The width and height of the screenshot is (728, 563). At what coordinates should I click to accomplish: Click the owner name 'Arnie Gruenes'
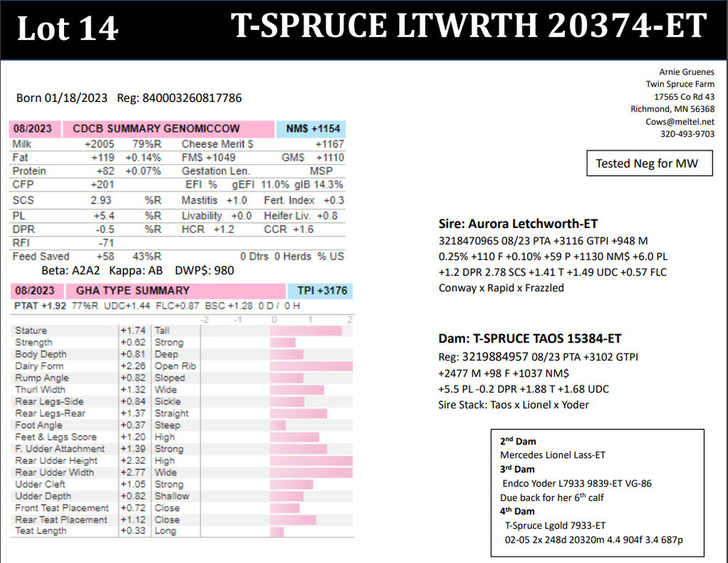pyautogui.click(x=687, y=72)
